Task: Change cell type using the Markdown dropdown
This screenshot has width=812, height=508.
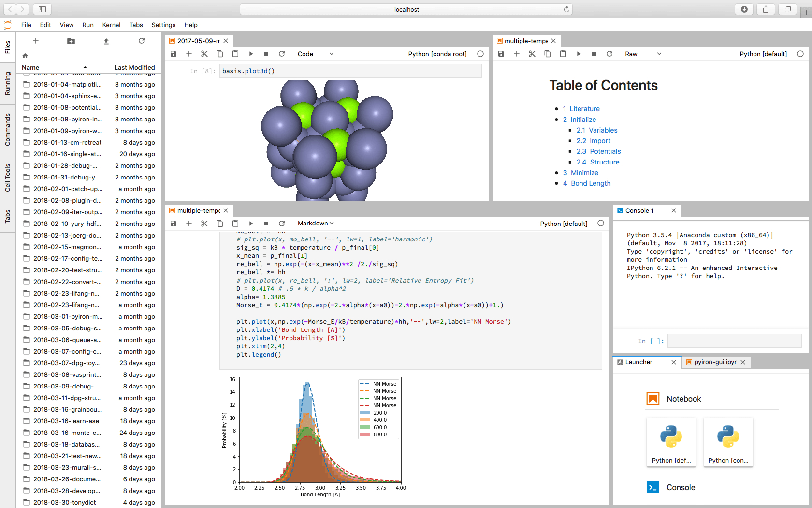Action: click(x=315, y=223)
